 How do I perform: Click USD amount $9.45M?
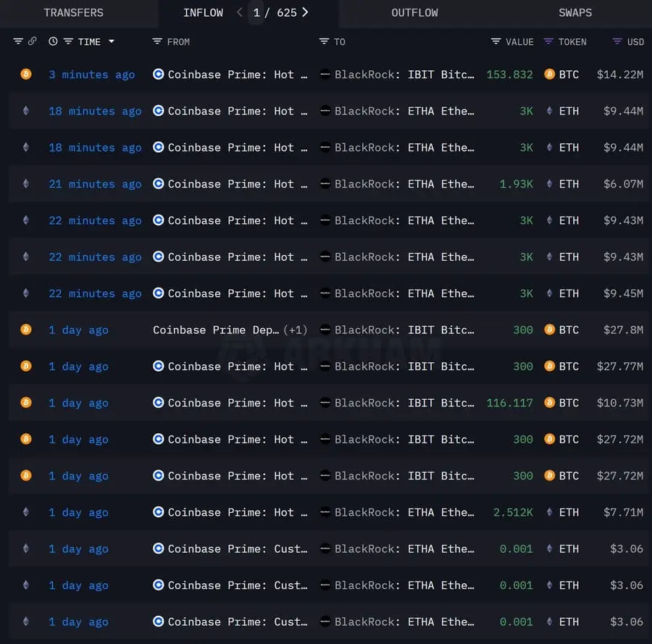pos(623,293)
